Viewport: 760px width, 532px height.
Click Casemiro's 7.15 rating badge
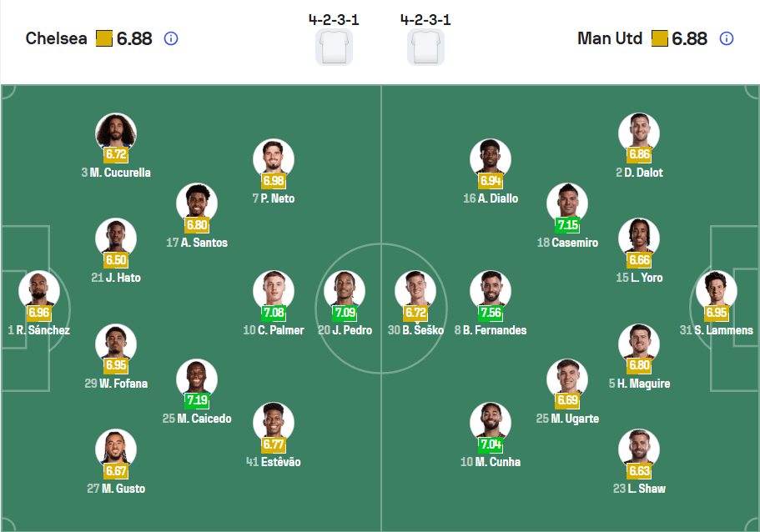[x=567, y=225]
